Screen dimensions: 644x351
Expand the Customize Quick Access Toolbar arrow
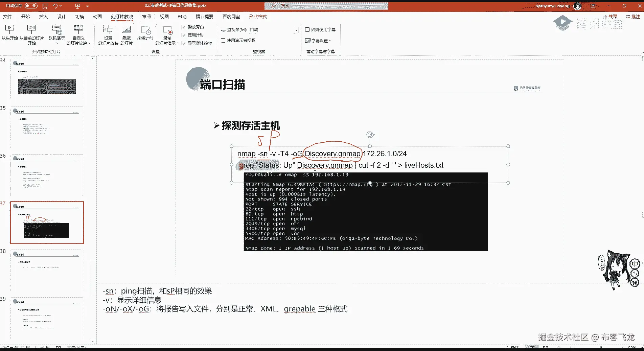(88, 6)
